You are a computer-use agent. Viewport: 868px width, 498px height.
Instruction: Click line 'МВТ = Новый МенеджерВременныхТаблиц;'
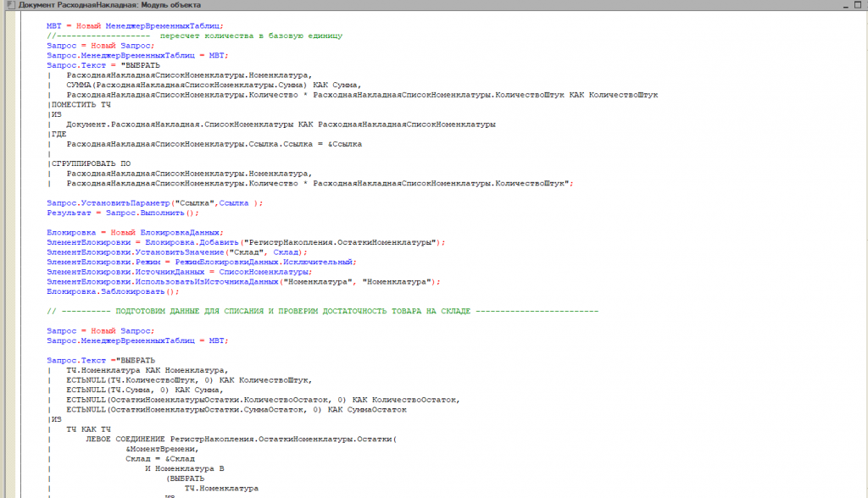coord(135,26)
